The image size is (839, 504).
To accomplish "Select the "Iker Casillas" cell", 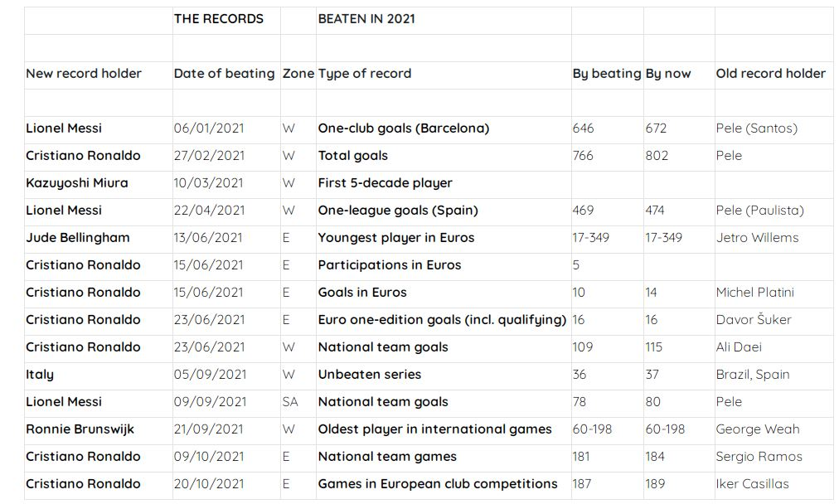I will 753,484.
